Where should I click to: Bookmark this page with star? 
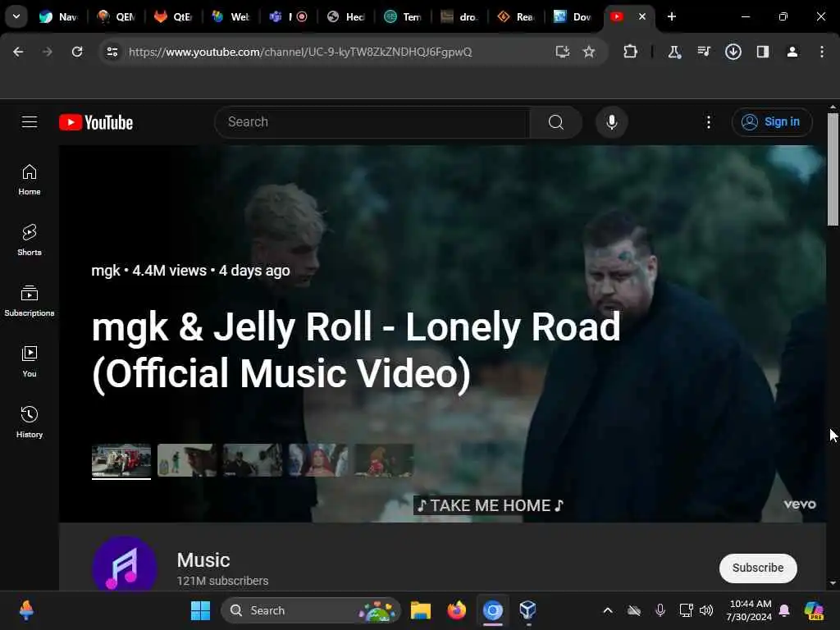click(589, 52)
